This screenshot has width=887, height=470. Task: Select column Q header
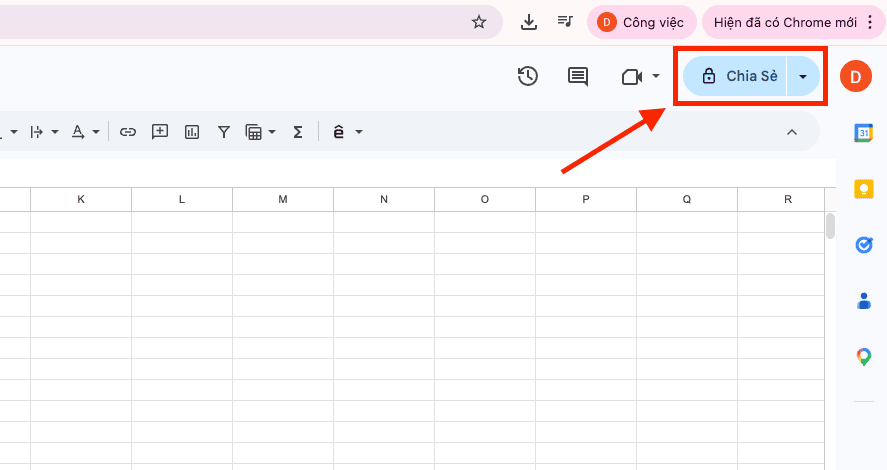coord(687,199)
